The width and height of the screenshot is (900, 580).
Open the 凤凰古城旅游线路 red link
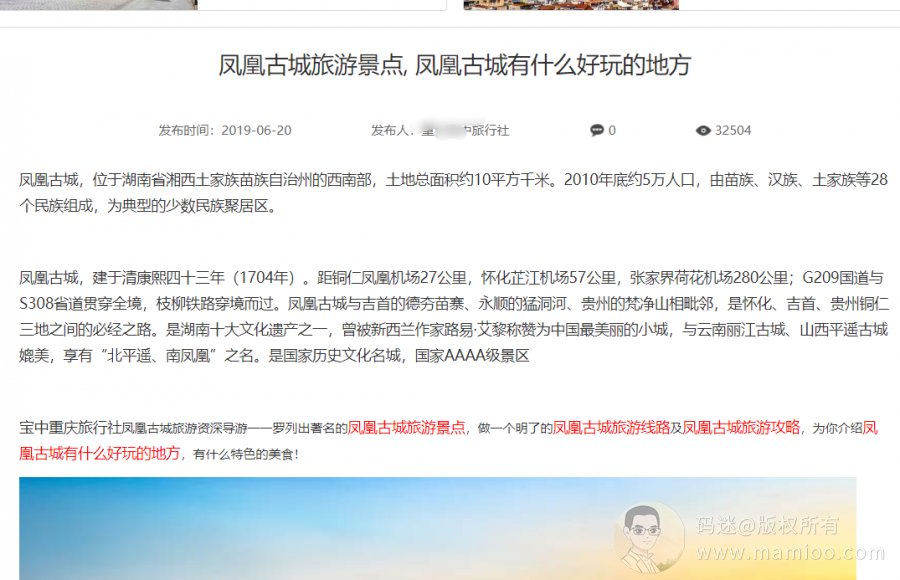tap(611, 428)
